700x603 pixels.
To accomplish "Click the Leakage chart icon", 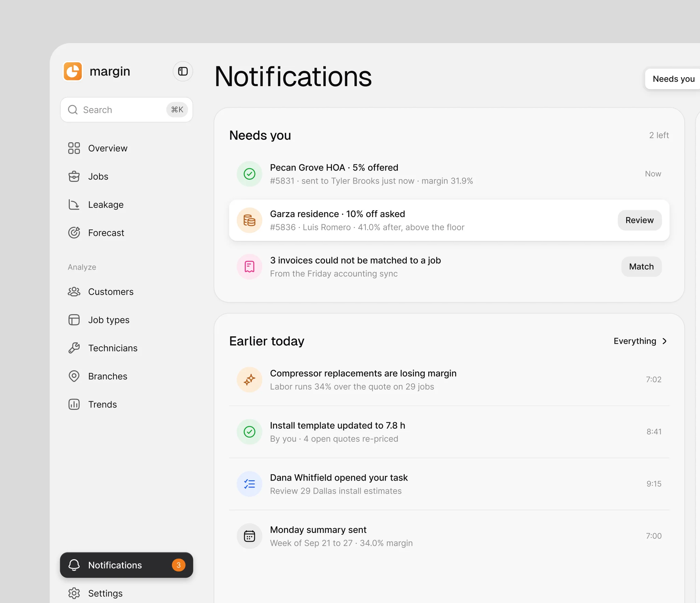I will pos(74,205).
